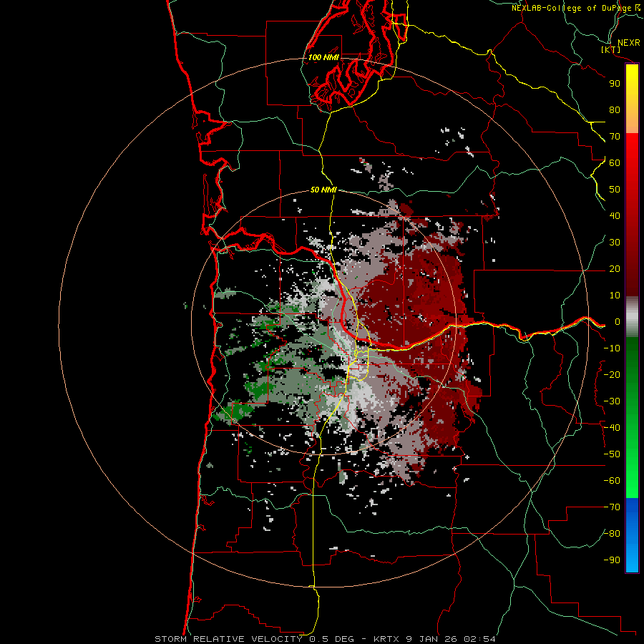This screenshot has height=644, width=644.
Task: Click the 10 value on velocity legend
Action: [615, 296]
